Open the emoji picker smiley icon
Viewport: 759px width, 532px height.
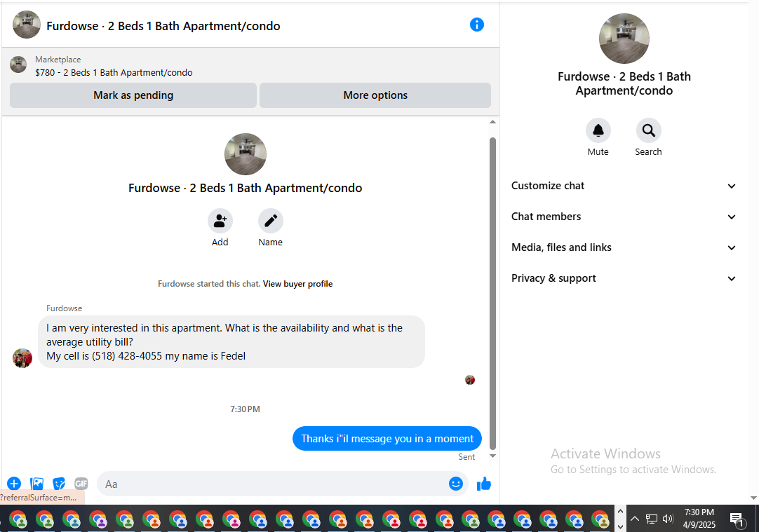click(x=456, y=484)
